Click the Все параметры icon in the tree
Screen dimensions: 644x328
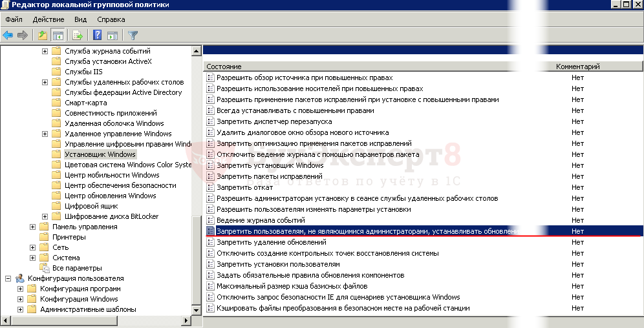[45, 268]
